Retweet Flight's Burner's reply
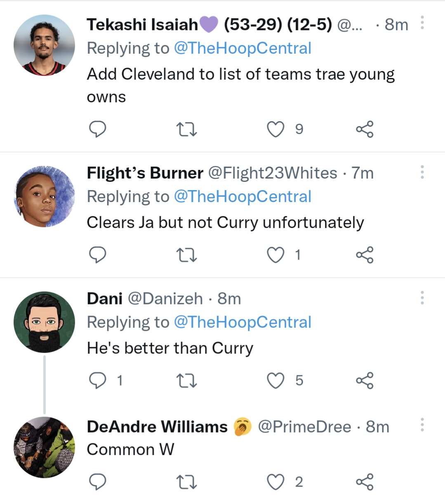 point(186,255)
